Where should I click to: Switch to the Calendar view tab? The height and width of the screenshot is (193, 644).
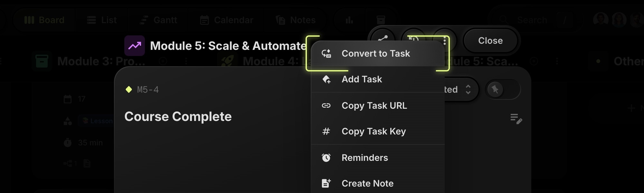(226, 20)
